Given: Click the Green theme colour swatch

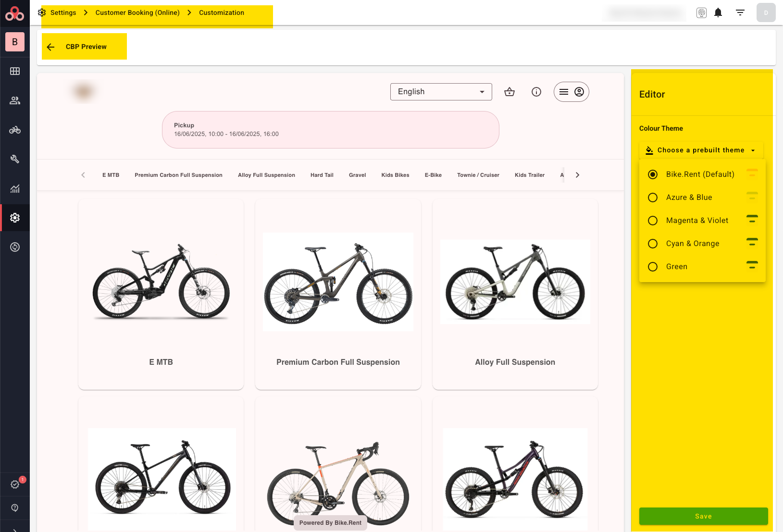Looking at the screenshot, I should [x=752, y=265].
